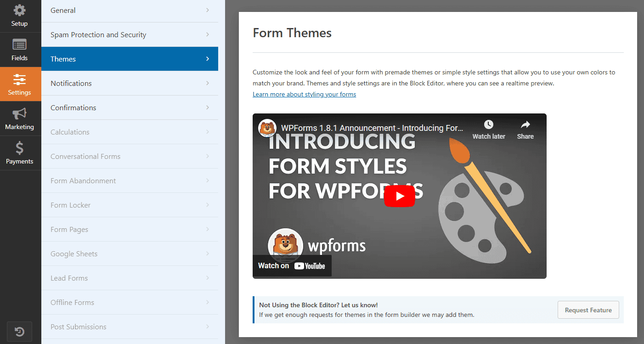
Task: Open the Payments dollar icon
Action: tap(19, 148)
